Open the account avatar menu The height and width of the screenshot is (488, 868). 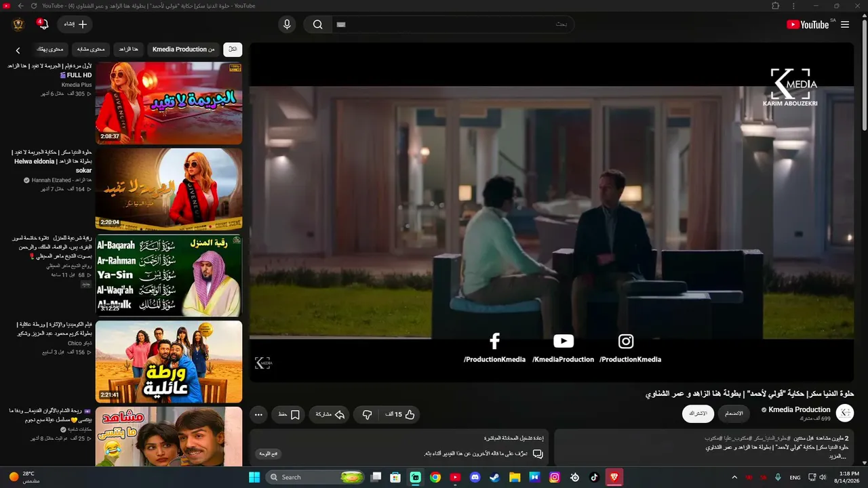18,24
